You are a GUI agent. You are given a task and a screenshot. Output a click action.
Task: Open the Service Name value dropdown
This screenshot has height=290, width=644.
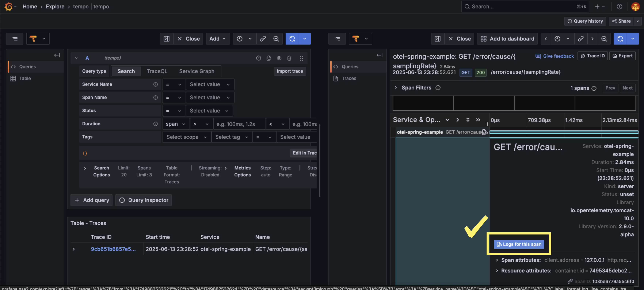pyautogui.click(x=210, y=84)
